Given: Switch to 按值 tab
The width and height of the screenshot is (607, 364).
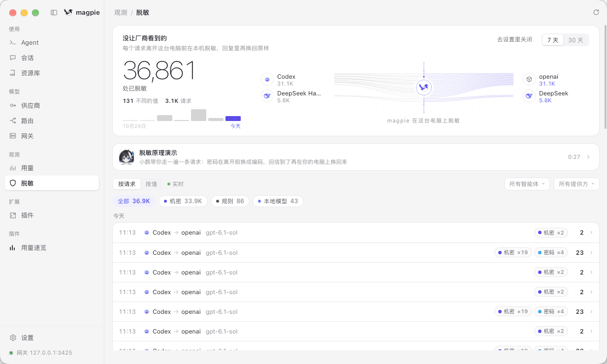Looking at the screenshot, I should pyautogui.click(x=152, y=184).
